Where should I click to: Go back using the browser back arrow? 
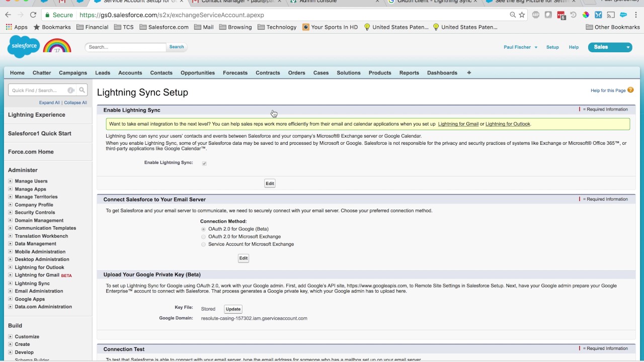(8, 15)
